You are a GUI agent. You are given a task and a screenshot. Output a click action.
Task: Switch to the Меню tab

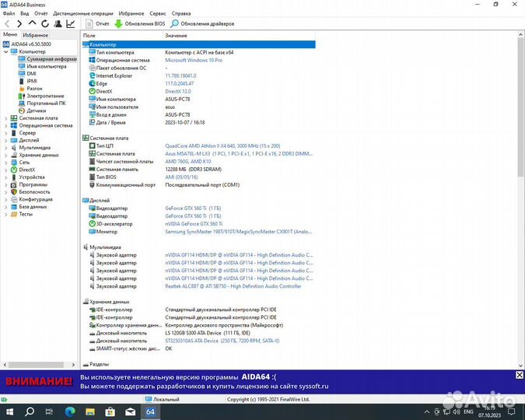coord(10,34)
